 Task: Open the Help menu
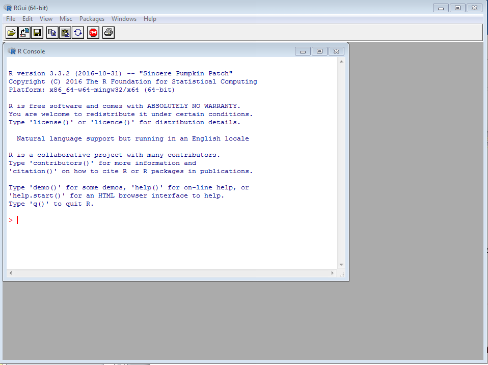point(150,19)
